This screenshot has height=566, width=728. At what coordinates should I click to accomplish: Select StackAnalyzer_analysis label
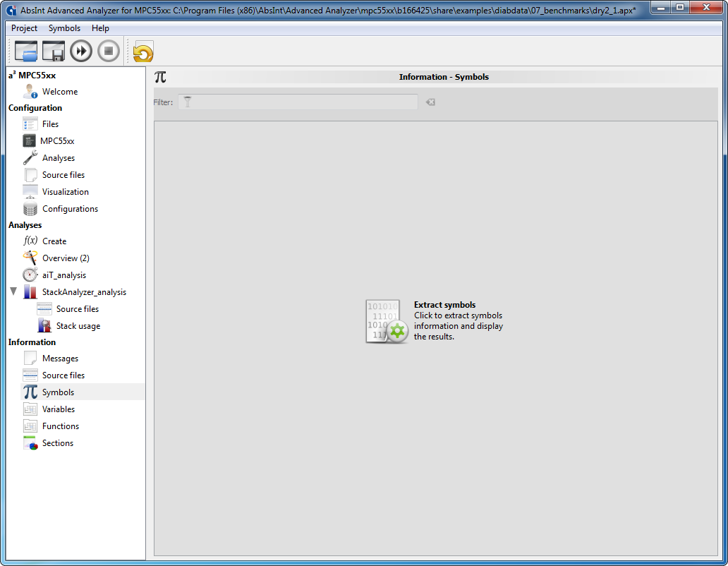[84, 292]
